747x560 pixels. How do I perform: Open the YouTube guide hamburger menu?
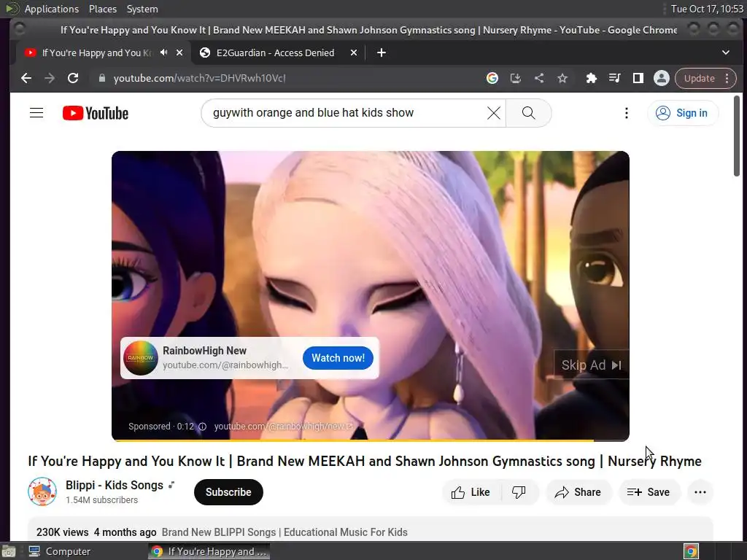click(x=36, y=113)
